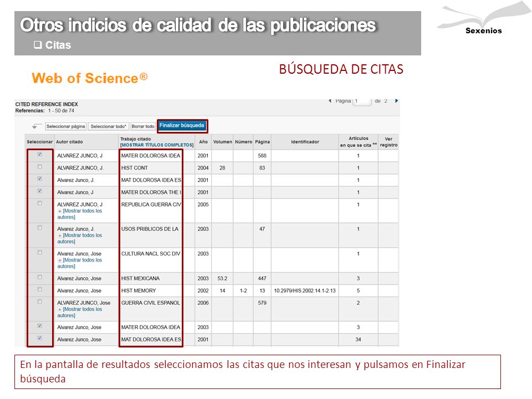Click the citation count 5 in HIST MEMORY row
Screen dimensions: 532x399
pyautogui.click(x=359, y=291)
